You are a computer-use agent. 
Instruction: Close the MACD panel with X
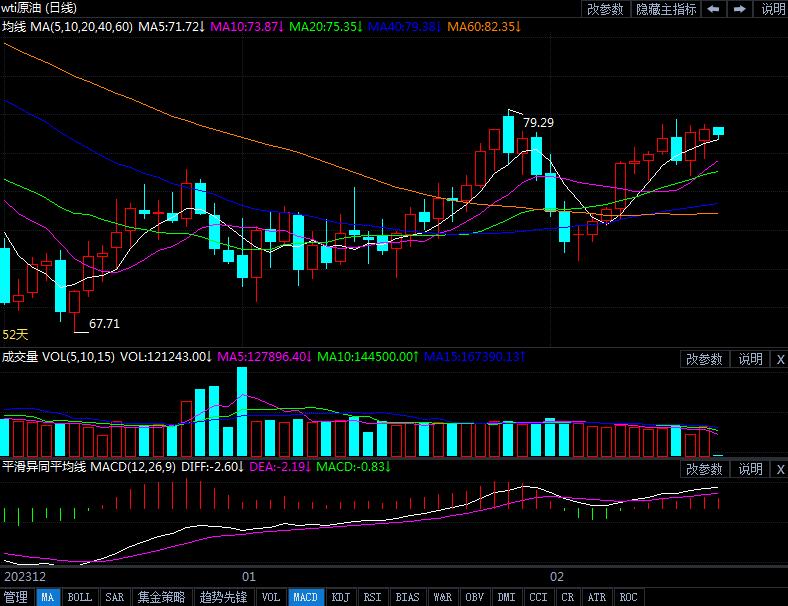pos(779,469)
